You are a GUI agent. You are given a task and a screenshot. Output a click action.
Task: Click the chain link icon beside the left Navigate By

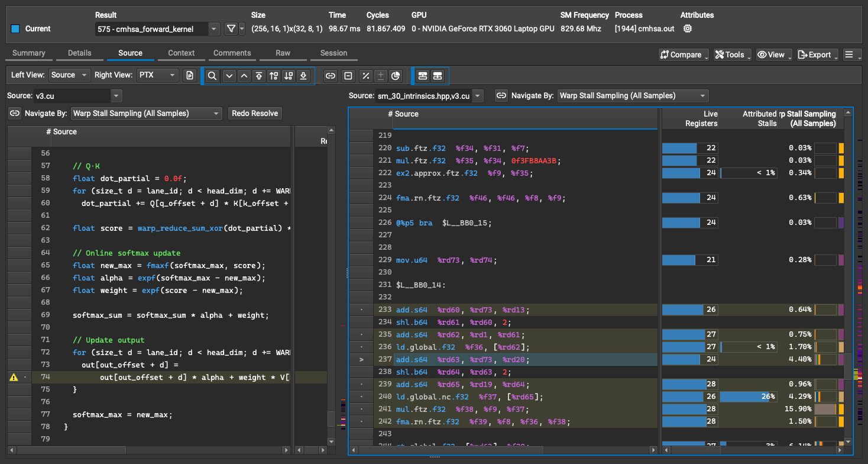[15, 113]
